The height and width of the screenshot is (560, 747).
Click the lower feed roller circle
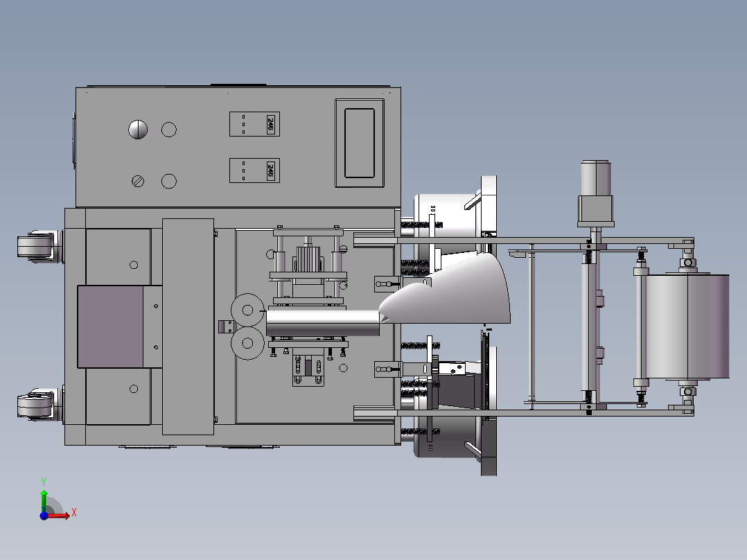(x=246, y=342)
